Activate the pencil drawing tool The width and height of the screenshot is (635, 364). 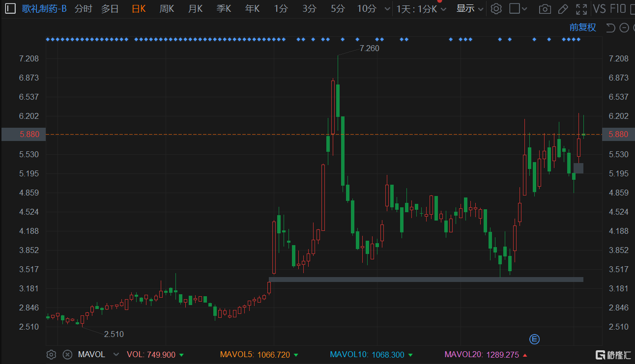click(563, 9)
